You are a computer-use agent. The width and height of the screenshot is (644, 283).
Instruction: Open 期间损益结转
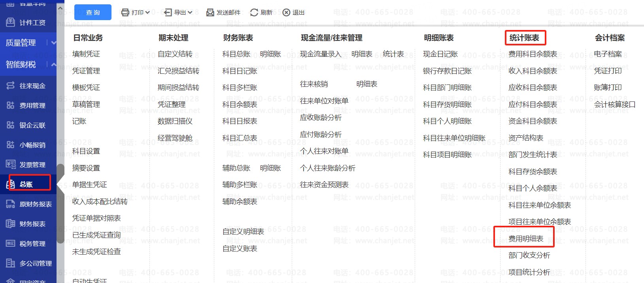(179, 87)
